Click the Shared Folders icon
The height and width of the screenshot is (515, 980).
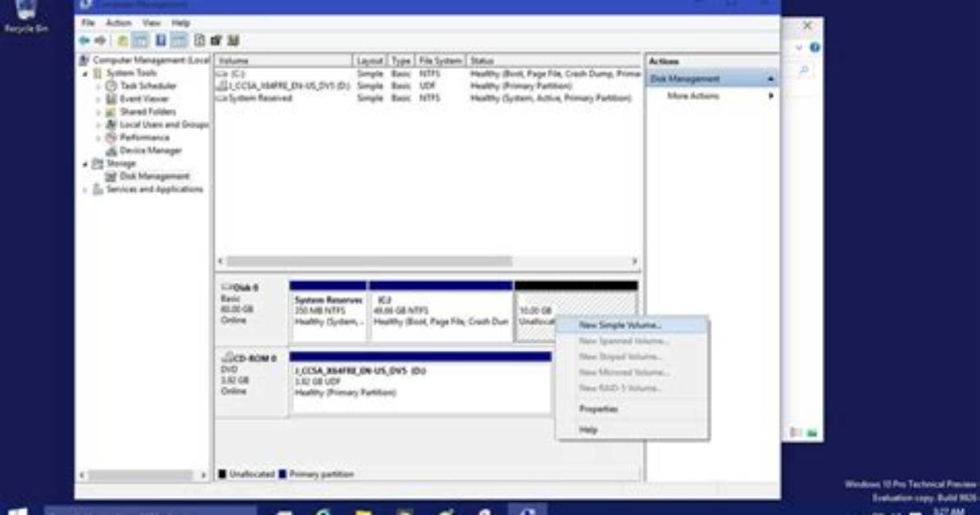coord(111,112)
